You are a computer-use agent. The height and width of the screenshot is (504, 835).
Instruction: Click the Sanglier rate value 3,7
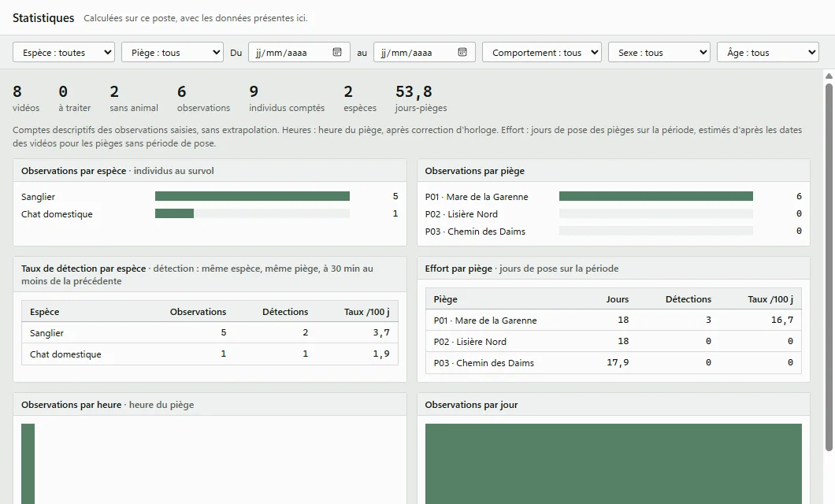(381, 332)
